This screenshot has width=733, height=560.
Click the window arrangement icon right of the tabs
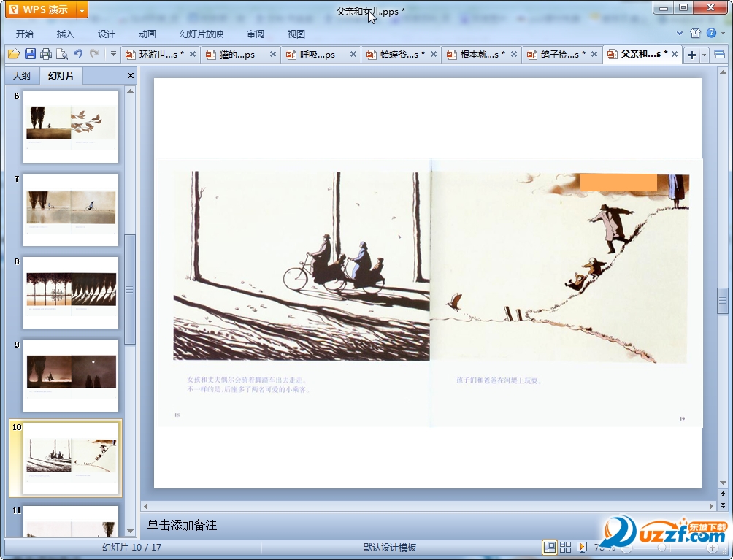point(719,55)
